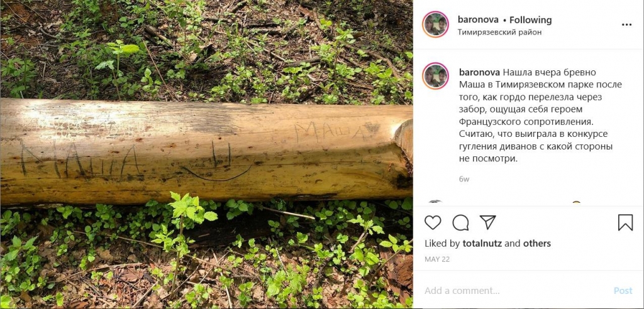Save the post with the bookmark icon

click(x=625, y=222)
